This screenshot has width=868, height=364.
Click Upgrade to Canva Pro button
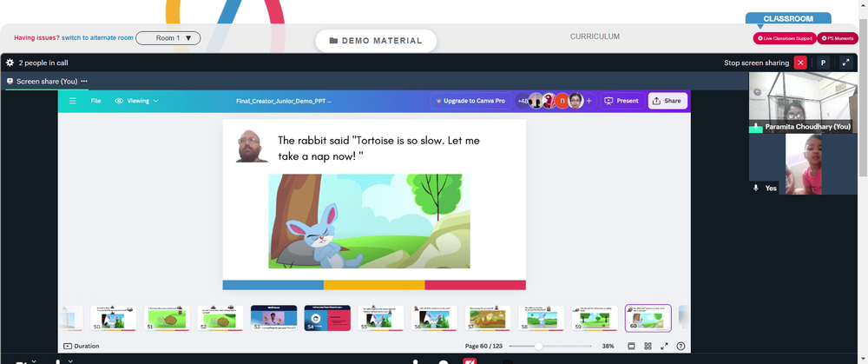470,101
